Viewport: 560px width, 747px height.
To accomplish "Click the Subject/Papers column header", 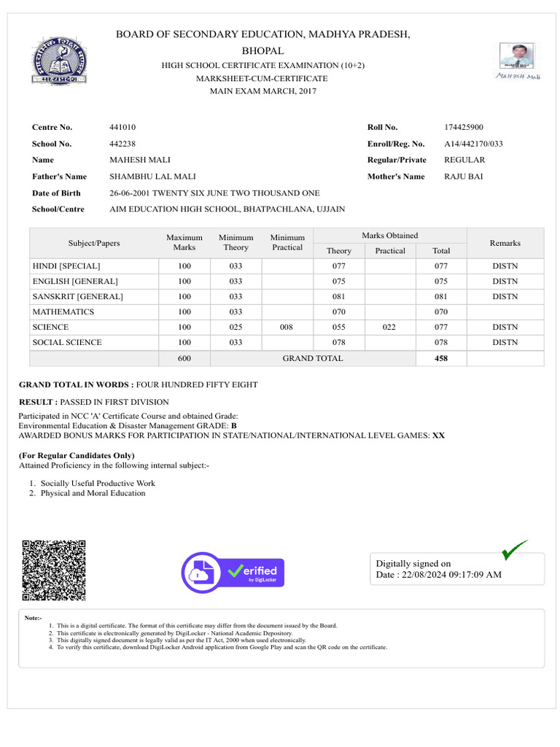I will coord(94,244).
